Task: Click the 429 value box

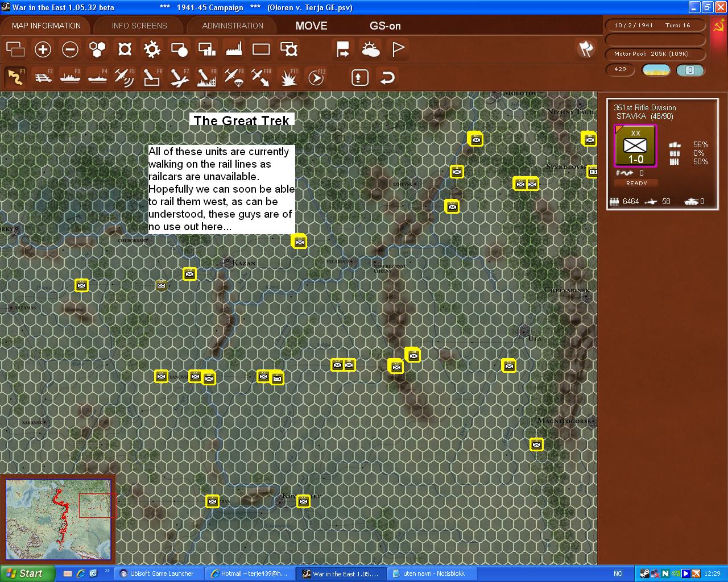Action: click(621, 69)
